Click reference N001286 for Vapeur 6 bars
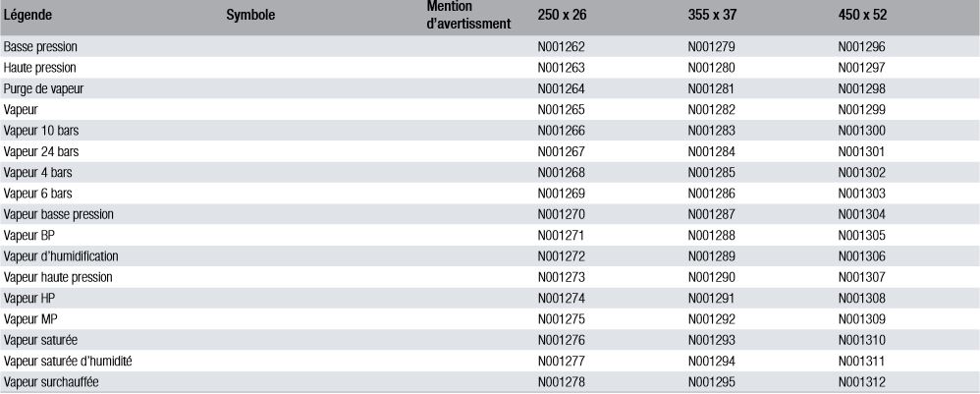The image size is (980, 394). pyautogui.click(x=712, y=194)
